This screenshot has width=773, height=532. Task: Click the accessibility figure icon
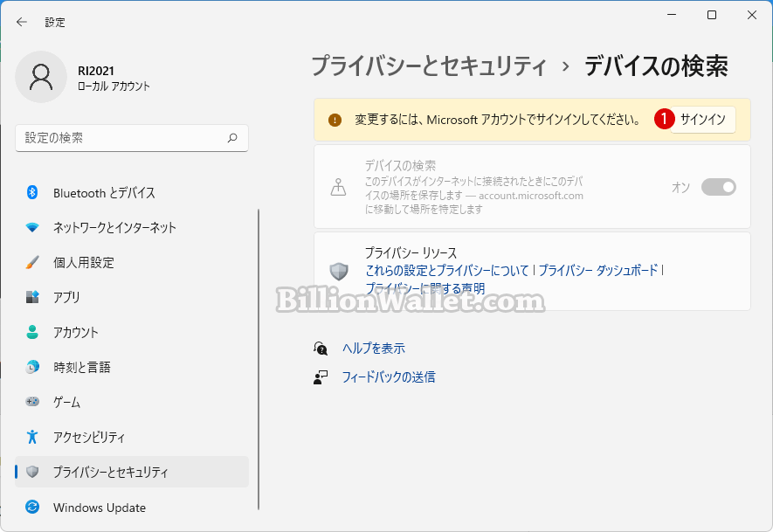(x=32, y=437)
